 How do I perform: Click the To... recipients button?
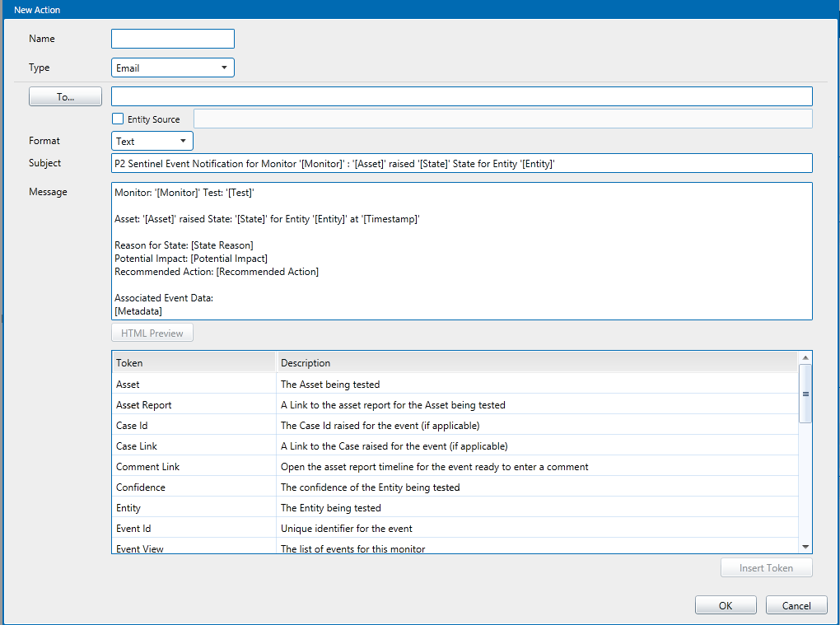click(x=65, y=96)
